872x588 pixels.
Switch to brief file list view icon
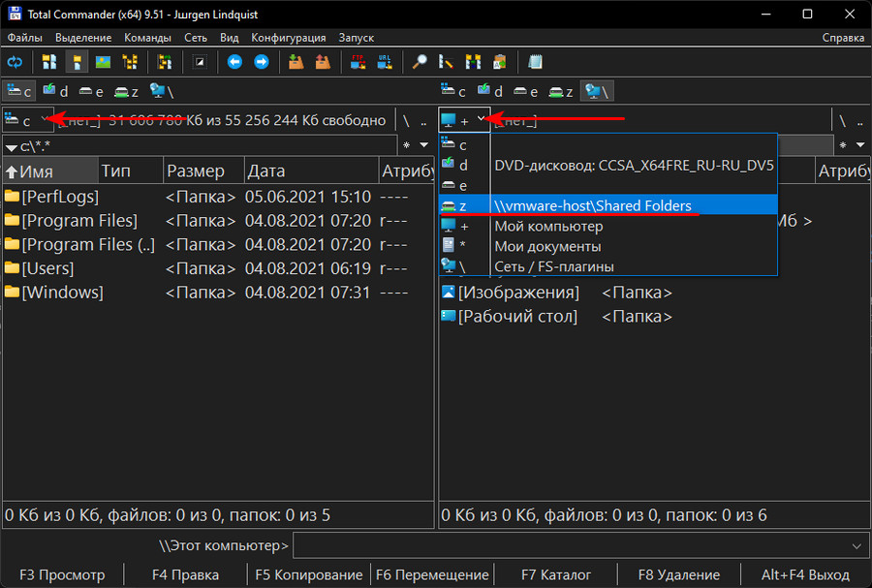(49, 62)
